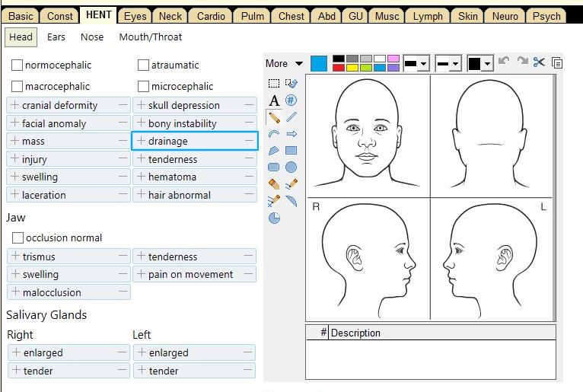The width and height of the screenshot is (583, 392).
Task: Choose the arrow drawing tool
Action: click(x=291, y=134)
